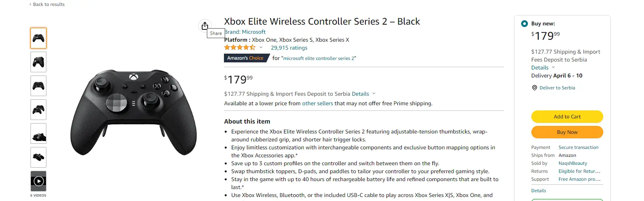Select the fifth thumbnail showing charging dock
Viewport: 644px width, 201px height.
pyautogui.click(x=38, y=133)
